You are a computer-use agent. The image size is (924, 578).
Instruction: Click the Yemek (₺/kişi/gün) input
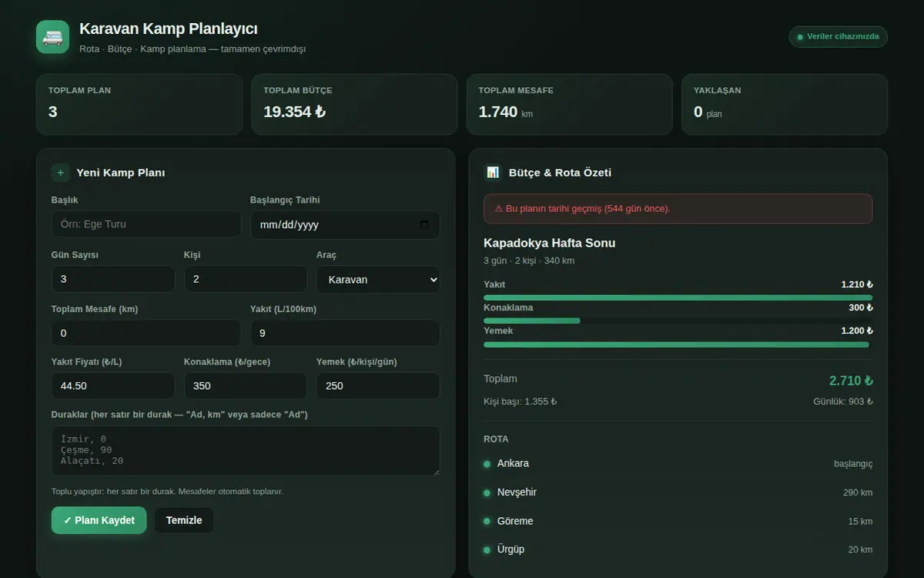click(378, 386)
